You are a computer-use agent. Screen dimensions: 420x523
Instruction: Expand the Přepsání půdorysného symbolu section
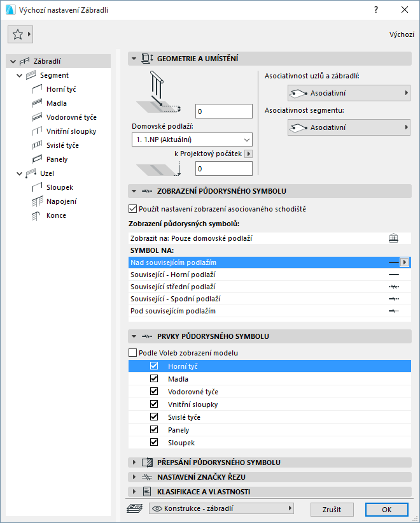coord(134,462)
